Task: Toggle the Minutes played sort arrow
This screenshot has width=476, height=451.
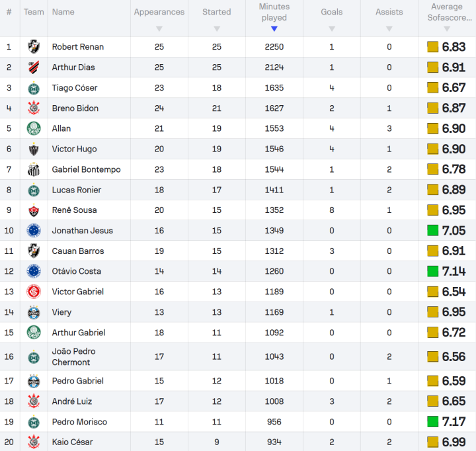Action: point(274,29)
